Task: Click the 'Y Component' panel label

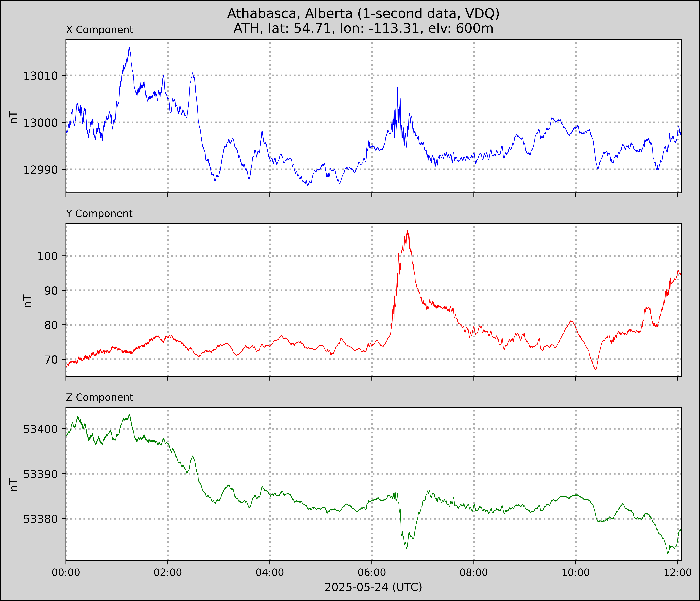Action: [x=99, y=213]
